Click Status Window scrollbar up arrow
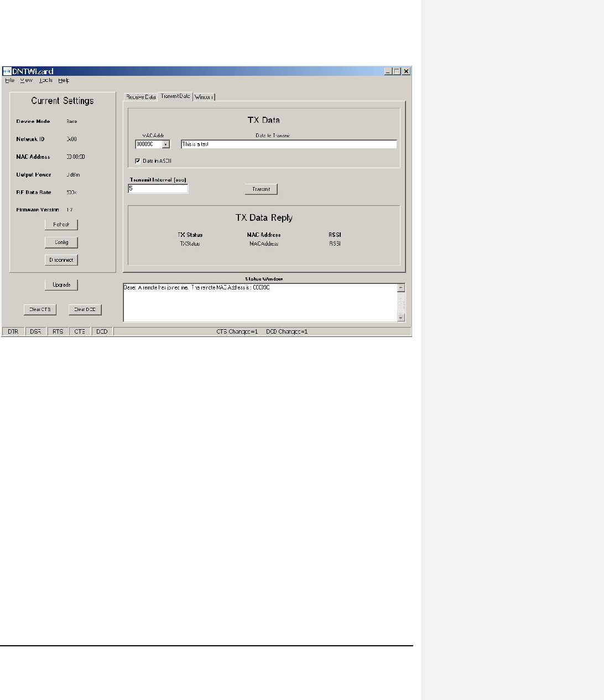This screenshot has height=700, width=604. click(401, 288)
